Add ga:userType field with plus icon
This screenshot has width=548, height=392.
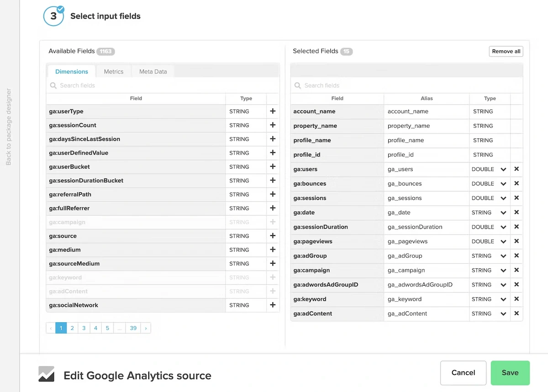(273, 111)
